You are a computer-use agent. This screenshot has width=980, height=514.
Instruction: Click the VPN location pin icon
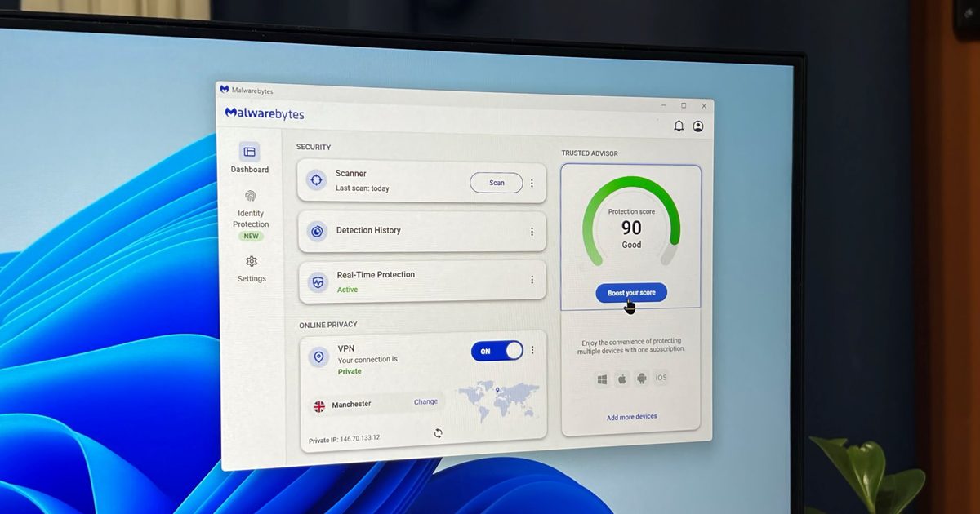click(318, 357)
